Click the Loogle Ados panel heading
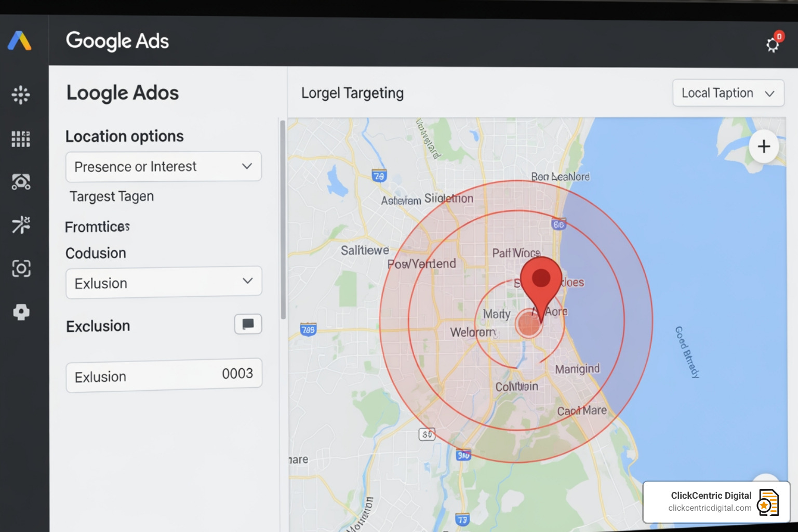This screenshot has width=798, height=532. 123,93
